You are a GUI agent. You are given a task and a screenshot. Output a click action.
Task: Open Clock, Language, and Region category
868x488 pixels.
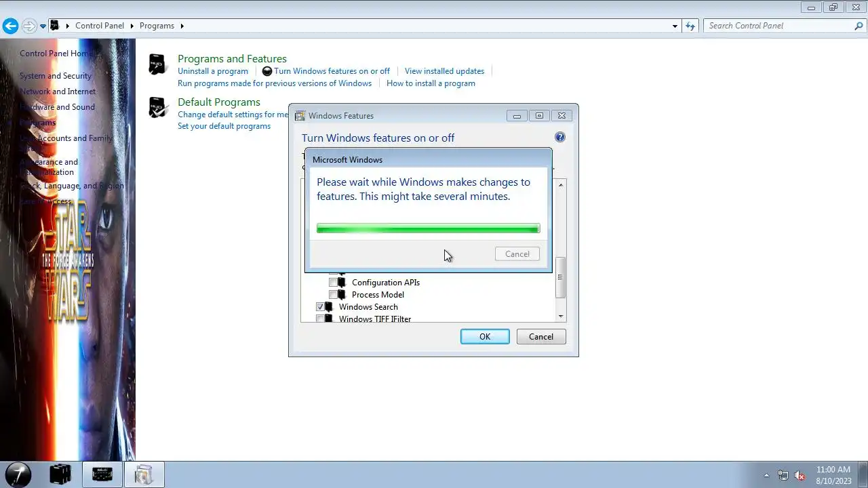[x=71, y=186]
